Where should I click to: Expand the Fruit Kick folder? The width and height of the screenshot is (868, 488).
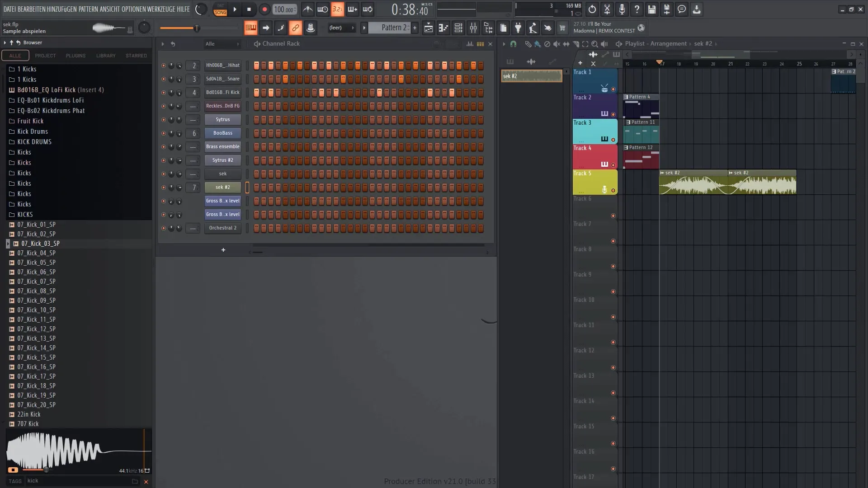[x=30, y=121]
